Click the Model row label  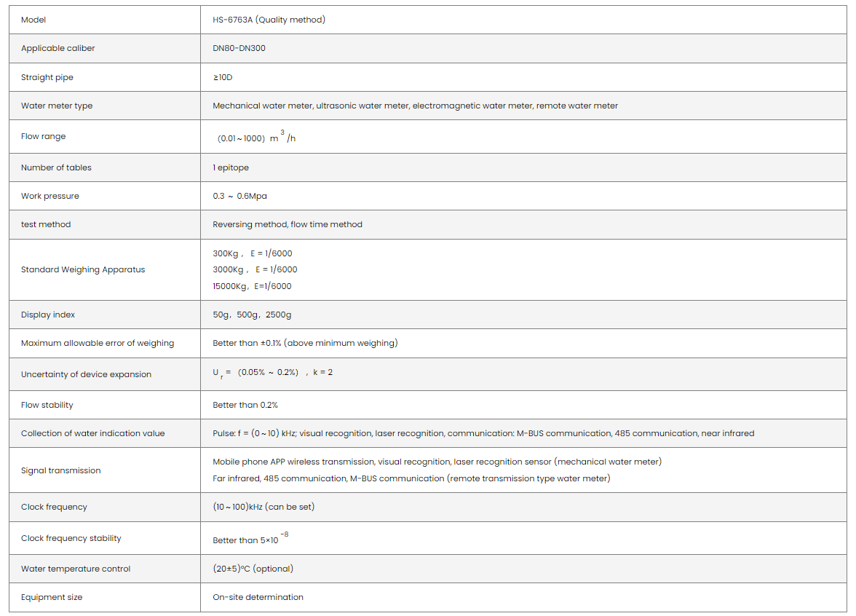(x=33, y=20)
